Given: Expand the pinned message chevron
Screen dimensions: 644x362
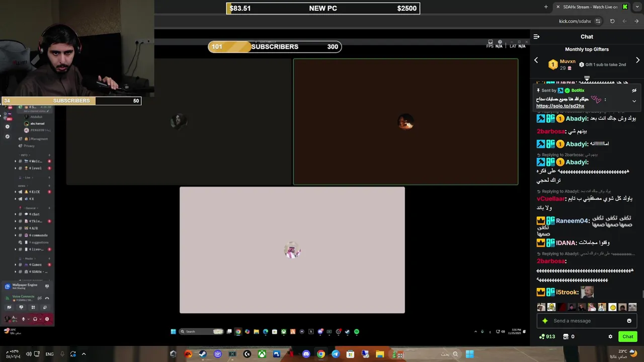Looking at the screenshot, I should pos(634,101).
